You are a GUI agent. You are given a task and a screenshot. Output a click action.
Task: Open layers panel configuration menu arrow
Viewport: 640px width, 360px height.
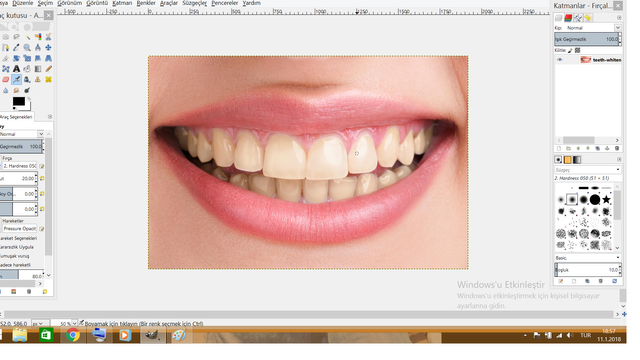[619, 18]
